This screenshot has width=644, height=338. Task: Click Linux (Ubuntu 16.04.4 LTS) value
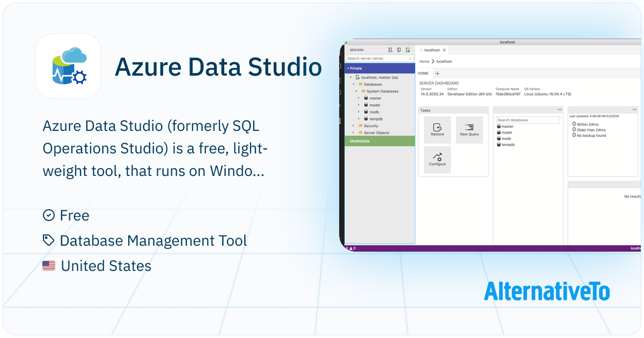point(547,94)
